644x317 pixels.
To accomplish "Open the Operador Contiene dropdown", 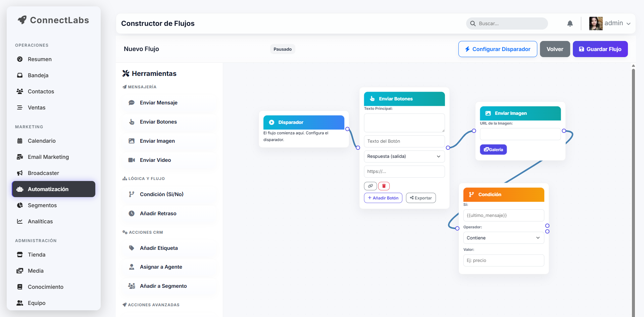I will pos(503,237).
